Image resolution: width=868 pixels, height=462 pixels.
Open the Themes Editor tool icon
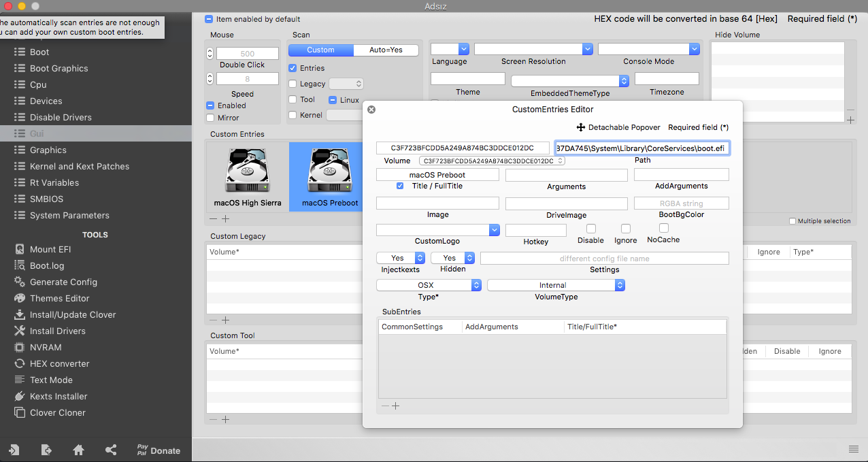[x=20, y=298]
